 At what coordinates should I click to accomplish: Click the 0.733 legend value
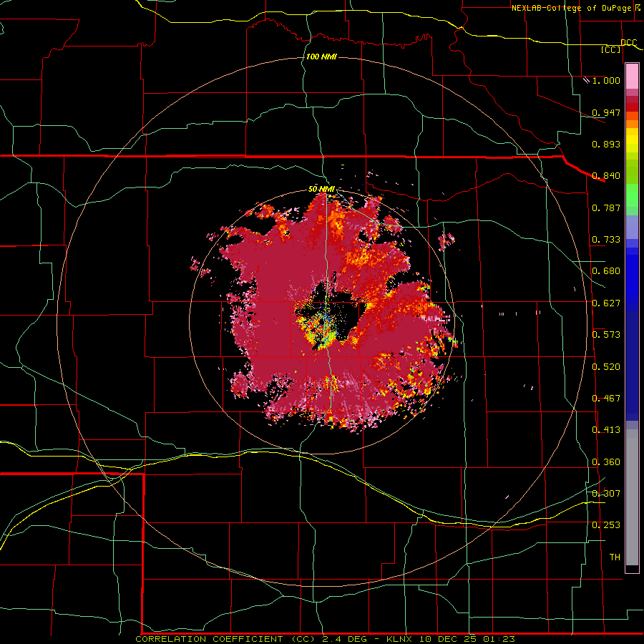point(606,240)
